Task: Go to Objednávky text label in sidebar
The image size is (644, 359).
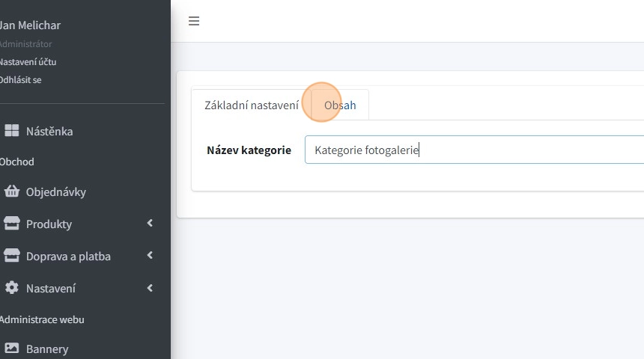Action: (x=56, y=191)
